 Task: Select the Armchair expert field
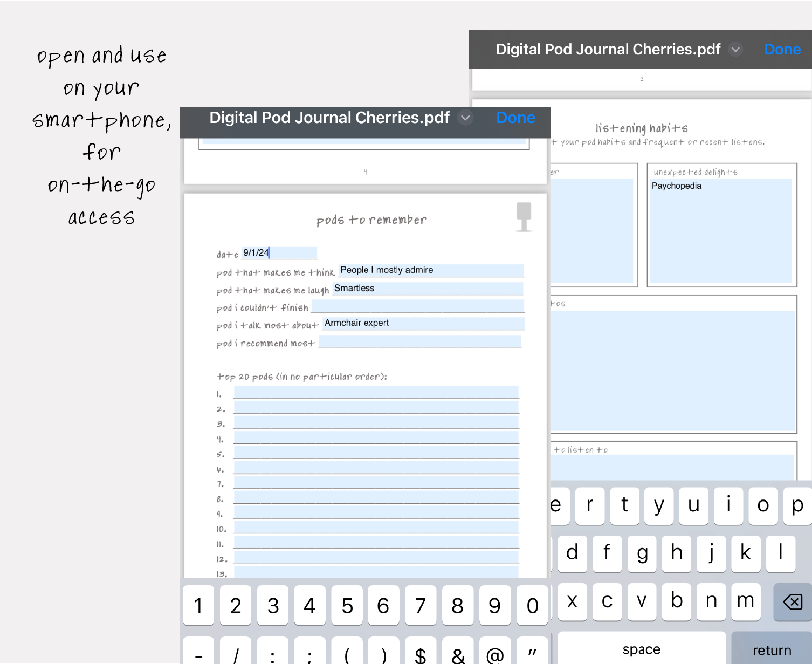(x=423, y=323)
